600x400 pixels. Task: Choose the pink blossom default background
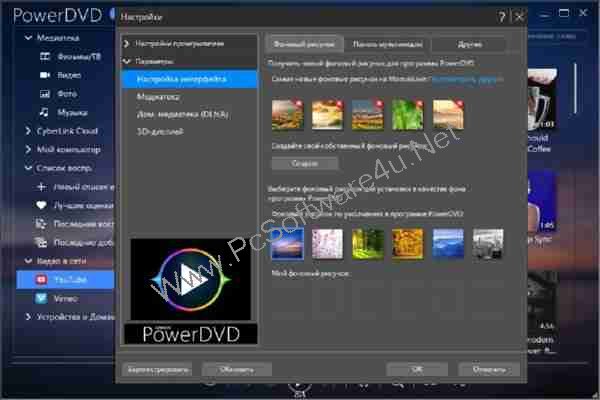coord(328,244)
